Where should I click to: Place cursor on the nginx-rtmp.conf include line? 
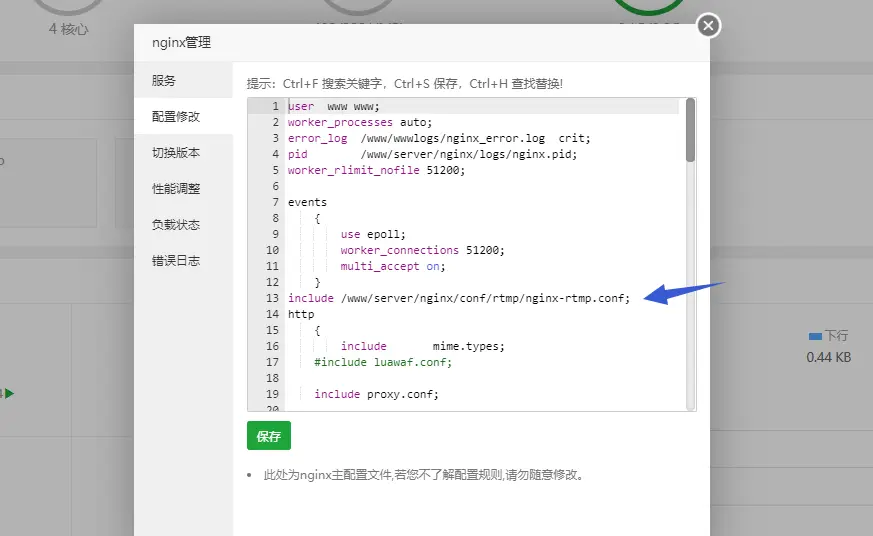458,299
